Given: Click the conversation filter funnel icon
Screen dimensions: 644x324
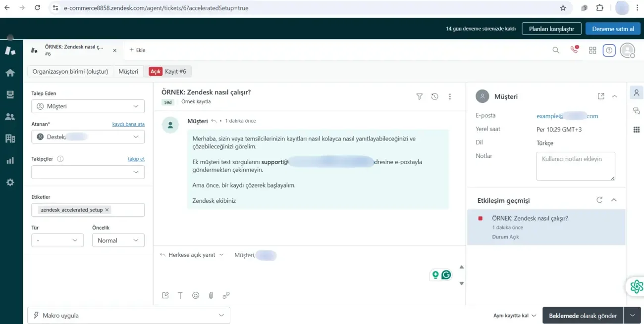Looking at the screenshot, I should coord(420,96).
